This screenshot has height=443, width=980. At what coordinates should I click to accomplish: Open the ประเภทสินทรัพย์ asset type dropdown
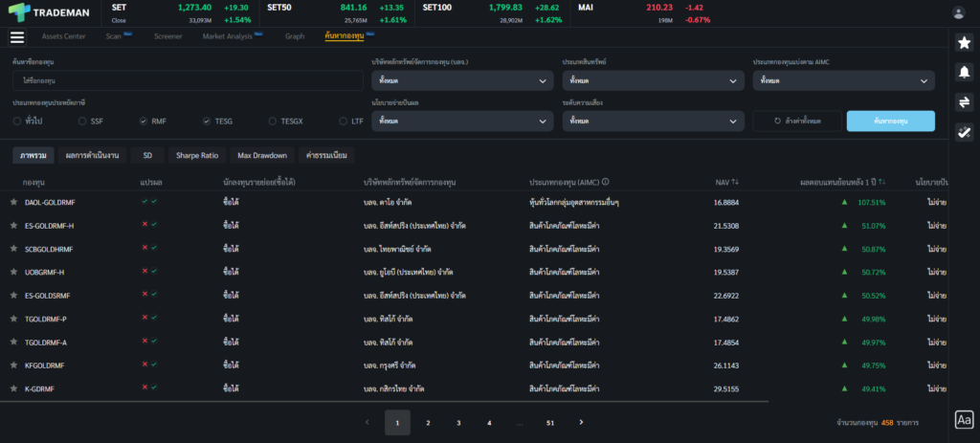click(x=653, y=80)
